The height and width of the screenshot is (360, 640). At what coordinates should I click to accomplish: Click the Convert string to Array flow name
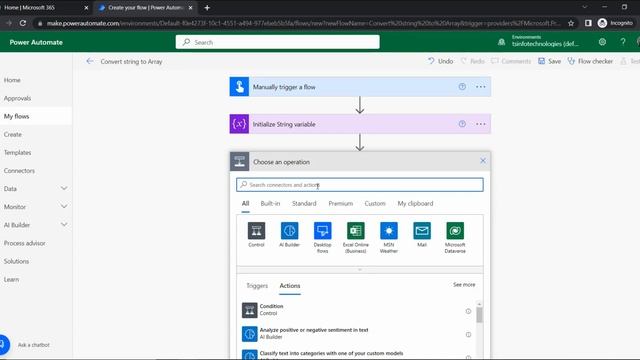tap(131, 61)
